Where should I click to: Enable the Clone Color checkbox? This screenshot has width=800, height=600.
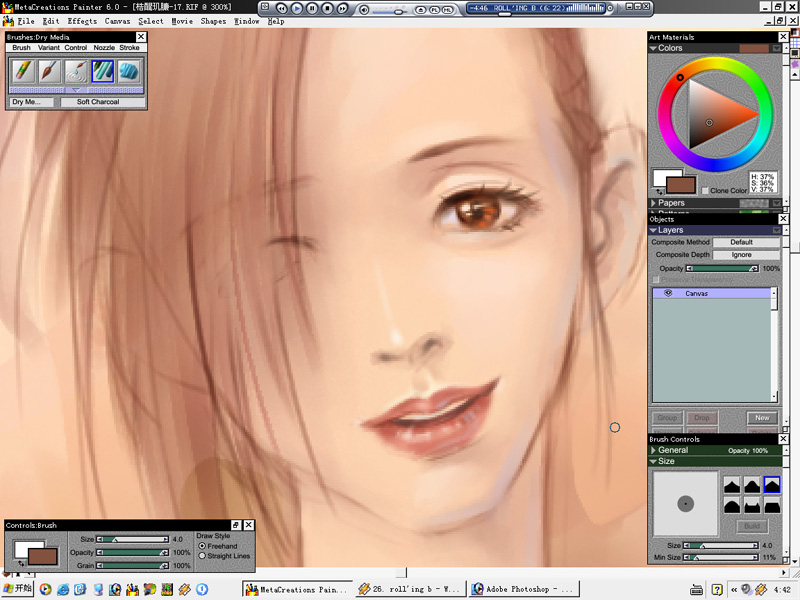(705, 190)
